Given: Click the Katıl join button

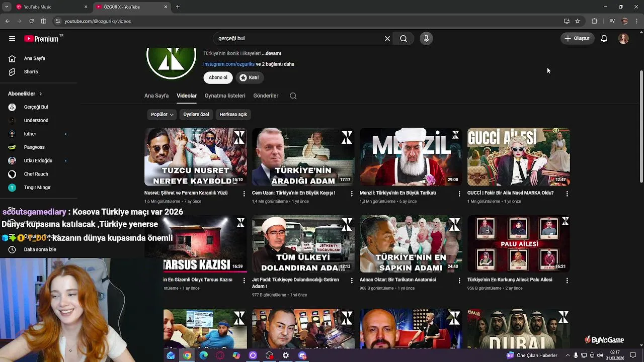Looking at the screenshot, I should coord(249,77).
